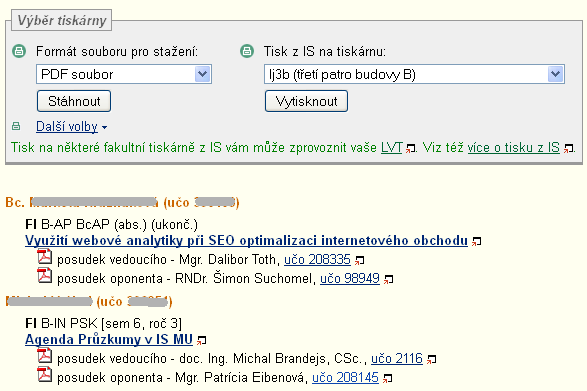Image resolution: width=587 pixels, height=391 pixels.
Task: Click external link icon after učo 2116
Action: pos(432,360)
